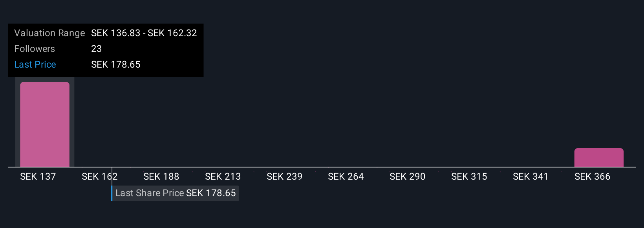The width and height of the screenshot is (644, 228).
Task: Select the SEK 315 axis label
Action: point(469,177)
